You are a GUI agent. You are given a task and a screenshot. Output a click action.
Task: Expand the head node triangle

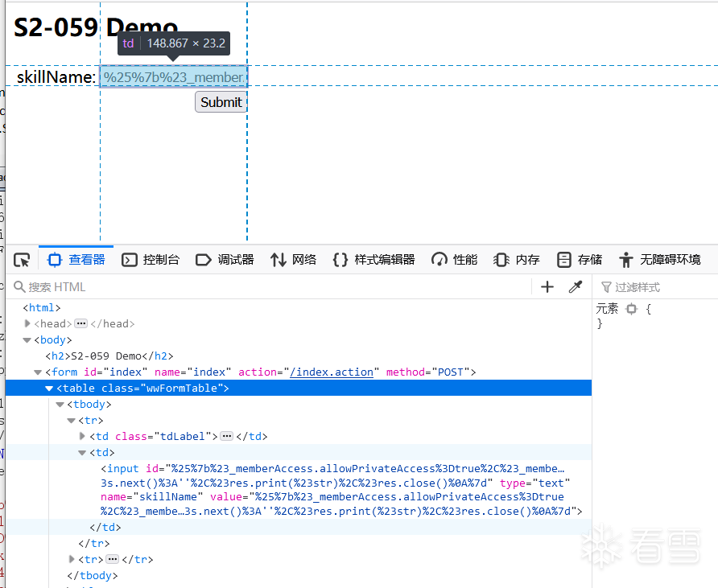pyautogui.click(x=27, y=323)
